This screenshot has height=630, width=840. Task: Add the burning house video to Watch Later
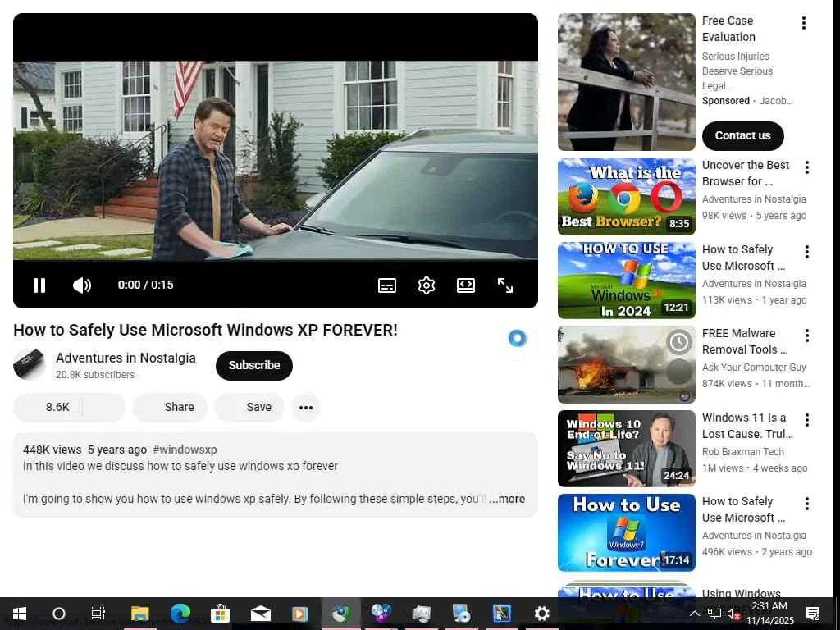tap(678, 342)
